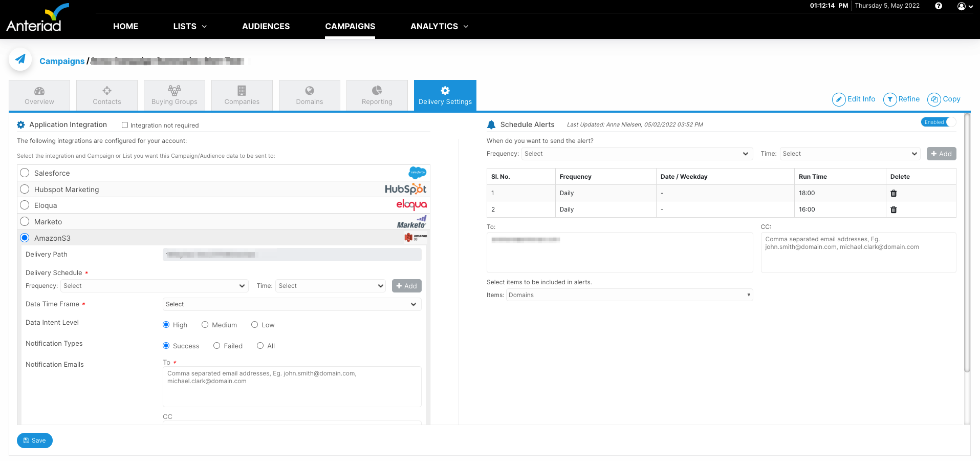This screenshot has width=980, height=461.
Task: Click the paper plane campaigns icon
Action: [x=20, y=59]
